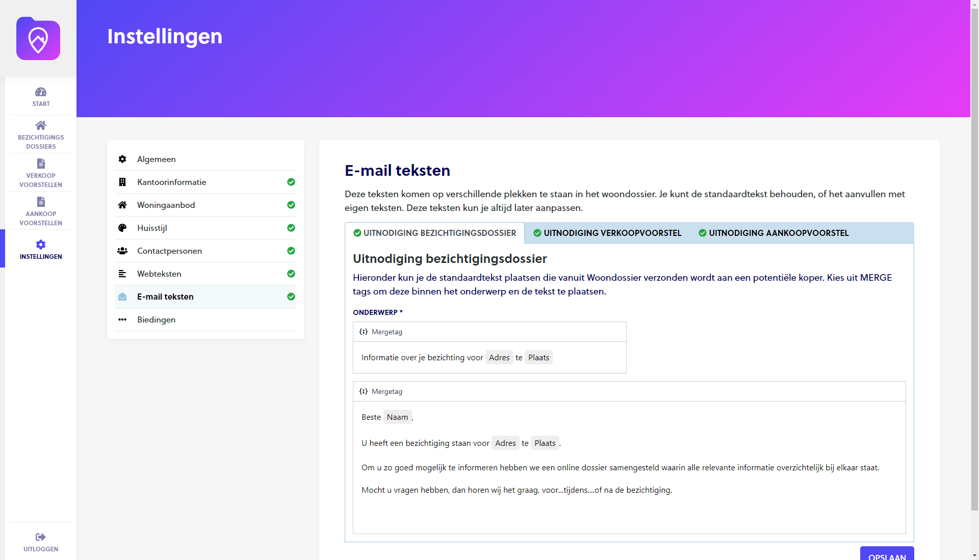
Task: Click the Opslaan save button
Action: [x=887, y=553]
